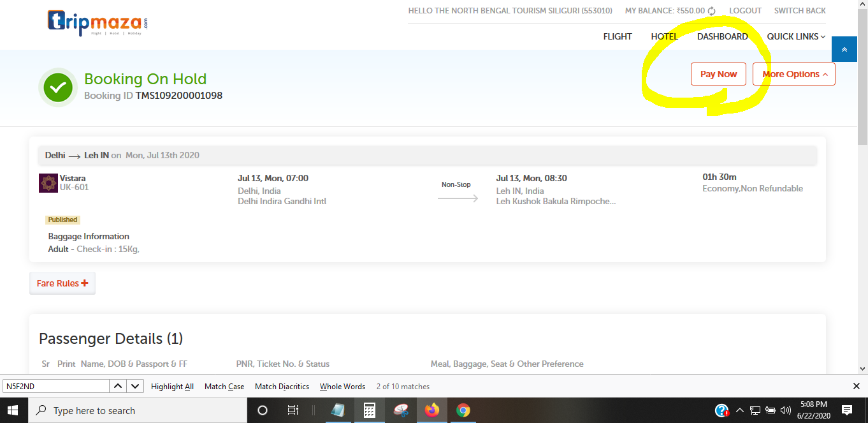Find previous match with up arrow

pyautogui.click(x=118, y=386)
